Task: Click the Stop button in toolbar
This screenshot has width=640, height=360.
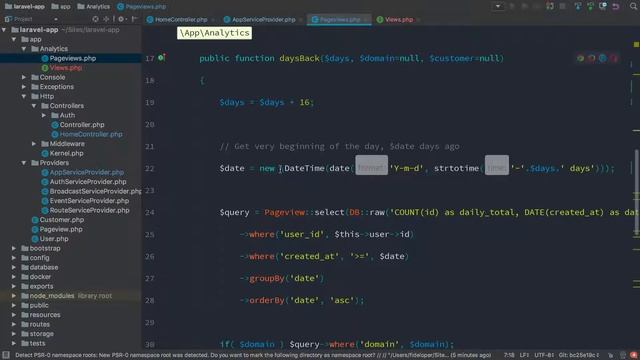Action: point(562,6)
